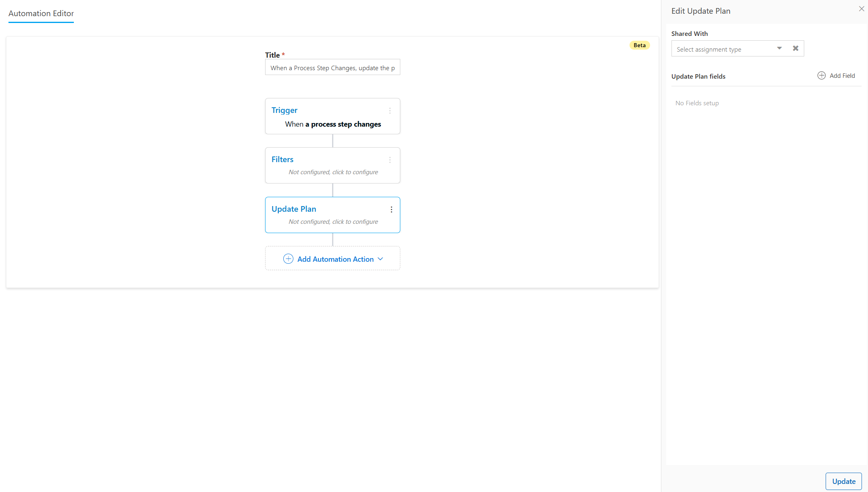Expand the Add Automation Action chevron
The width and height of the screenshot is (868, 492).
click(380, 259)
